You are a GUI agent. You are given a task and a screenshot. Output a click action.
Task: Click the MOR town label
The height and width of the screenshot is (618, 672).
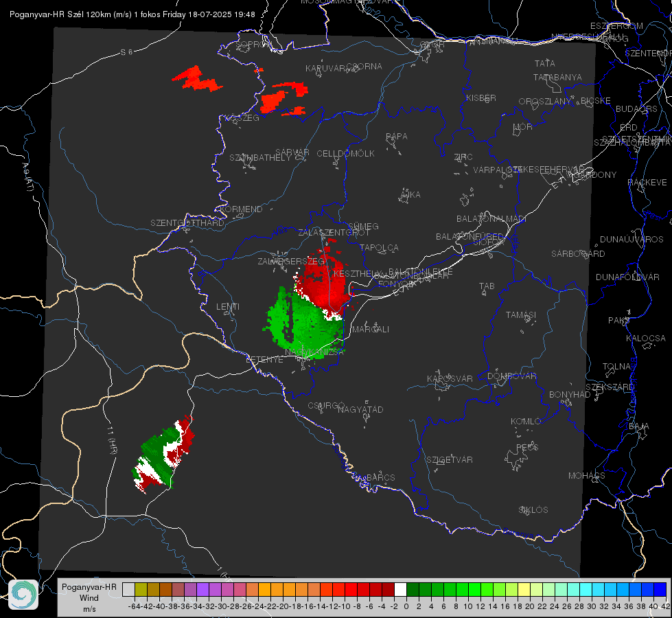click(x=523, y=126)
